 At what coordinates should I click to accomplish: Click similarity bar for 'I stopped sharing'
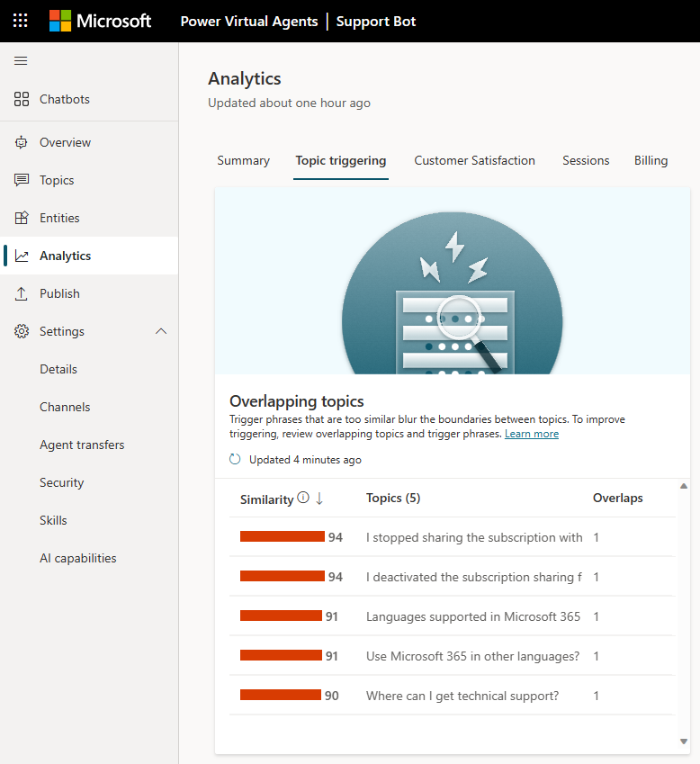(282, 536)
